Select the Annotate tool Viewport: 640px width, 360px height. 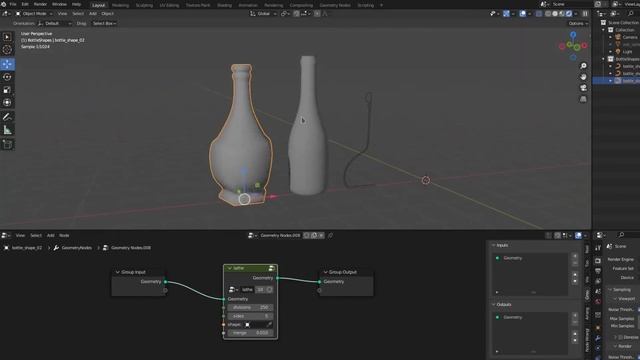(7, 117)
